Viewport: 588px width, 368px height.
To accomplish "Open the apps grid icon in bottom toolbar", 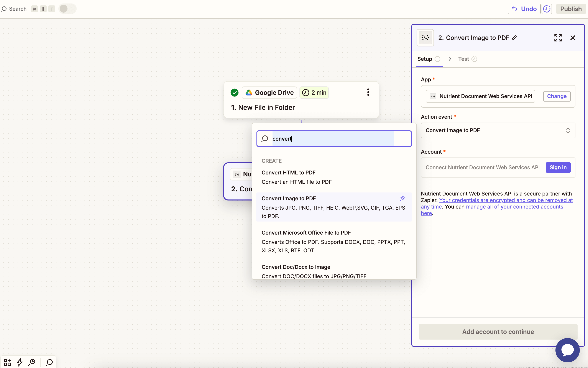I will point(7,362).
